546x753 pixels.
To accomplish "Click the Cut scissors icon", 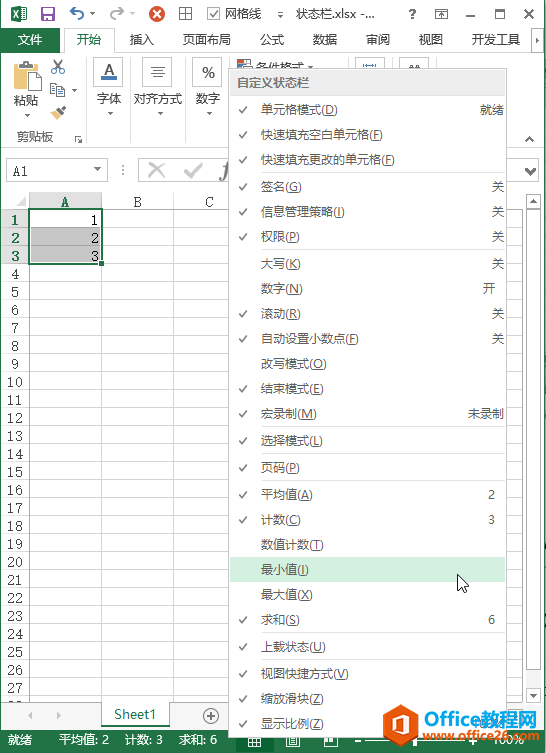I will 58,67.
